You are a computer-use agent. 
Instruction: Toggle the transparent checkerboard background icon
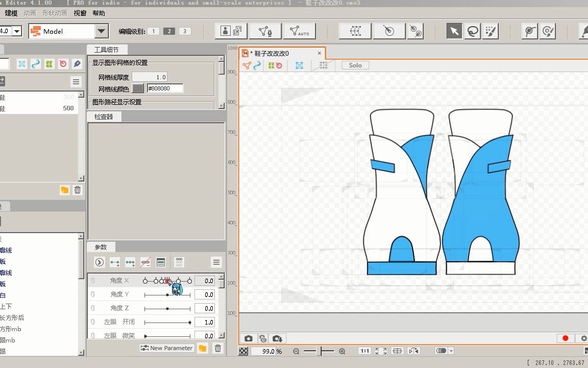[244, 351]
